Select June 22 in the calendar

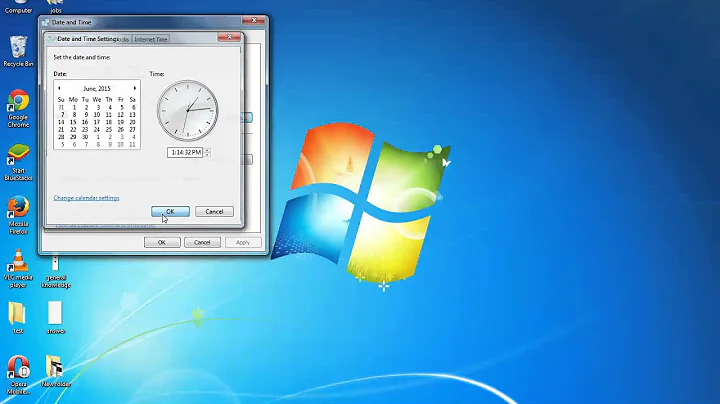click(x=73, y=129)
